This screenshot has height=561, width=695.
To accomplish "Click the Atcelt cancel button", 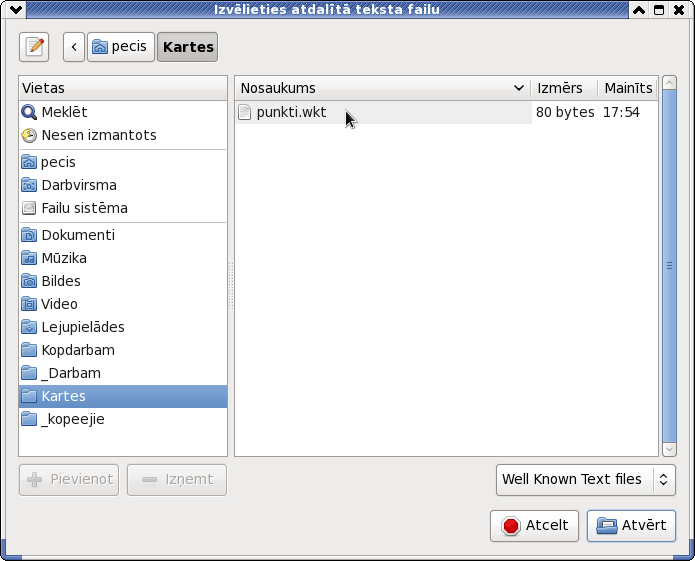I will tap(535, 526).
